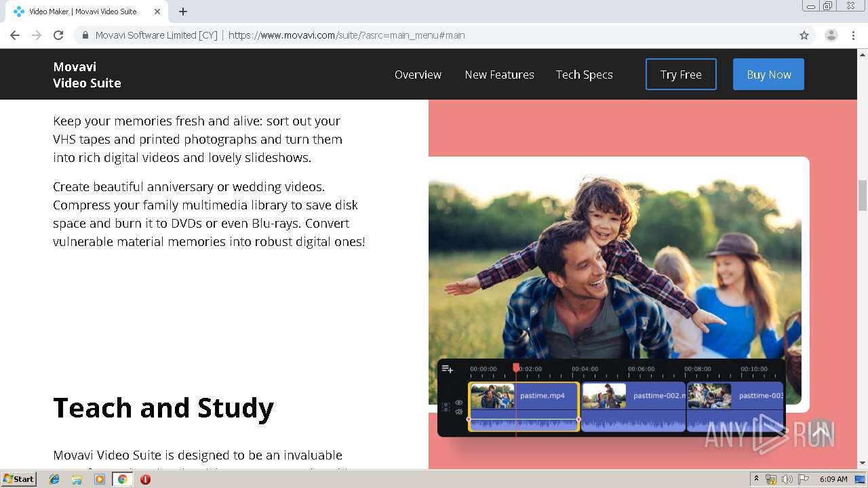
Task: Launch Internet Explorer from taskbar
Action: tap(54, 479)
